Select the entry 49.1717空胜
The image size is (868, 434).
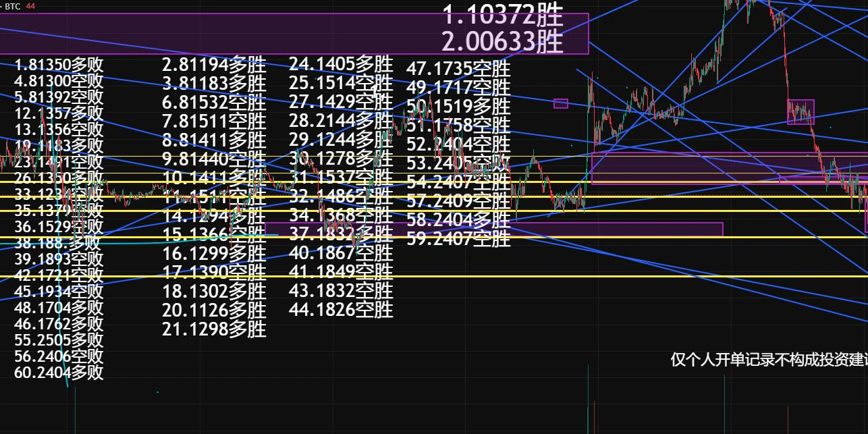(x=458, y=87)
